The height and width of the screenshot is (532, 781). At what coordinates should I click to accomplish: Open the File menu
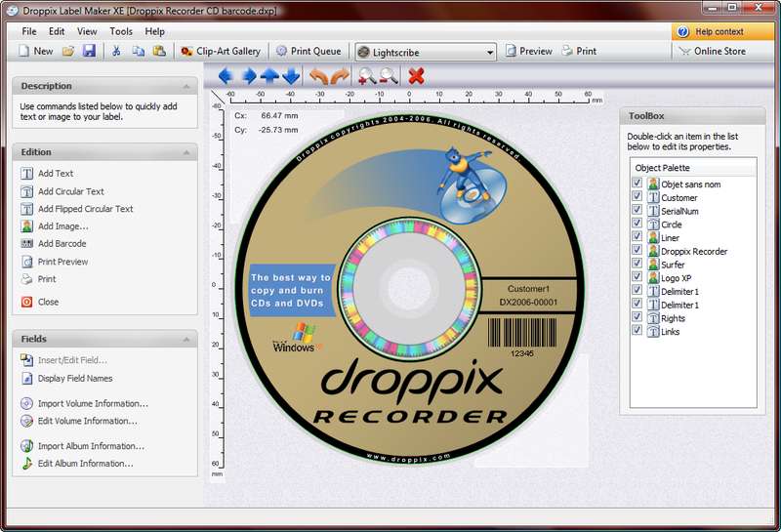(29, 31)
